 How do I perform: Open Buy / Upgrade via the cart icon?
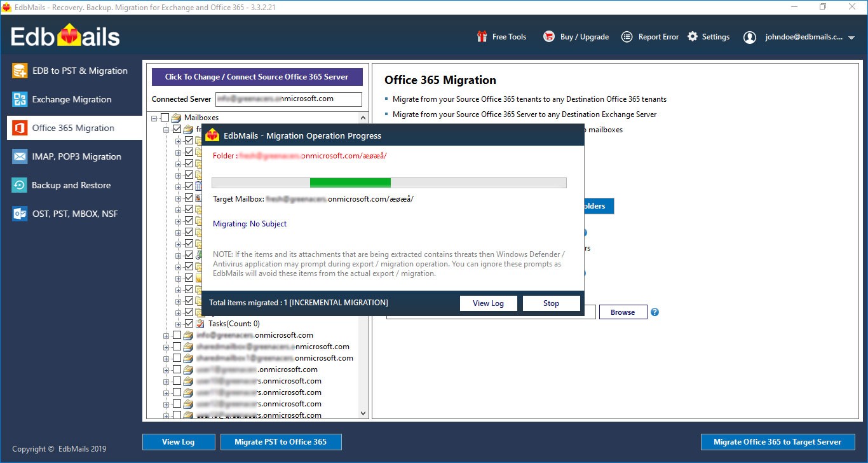549,37
